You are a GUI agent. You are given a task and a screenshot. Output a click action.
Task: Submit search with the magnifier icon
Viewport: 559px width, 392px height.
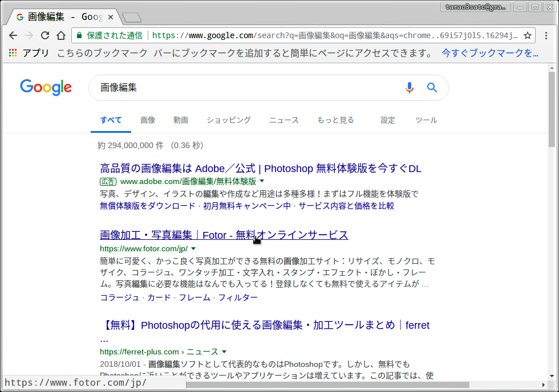click(x=432, y=88)
